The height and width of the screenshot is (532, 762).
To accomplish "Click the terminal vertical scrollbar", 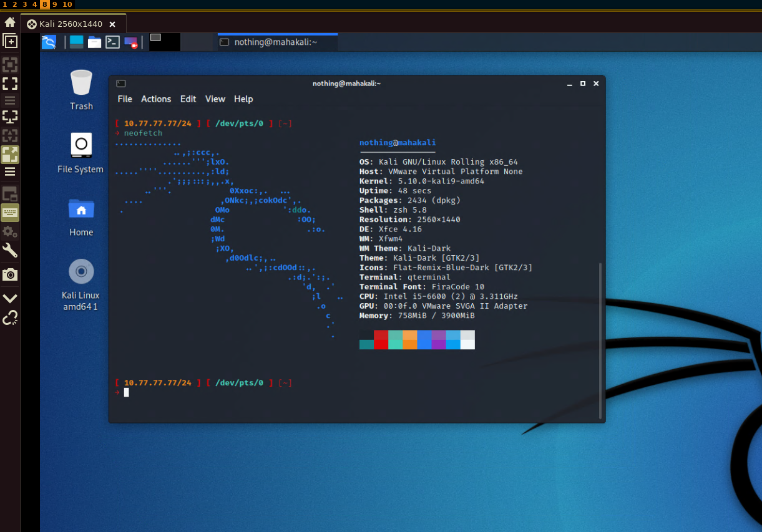I will [601, 340].
